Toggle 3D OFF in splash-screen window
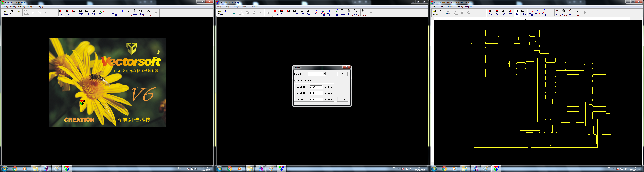This screenshot has width=644, height=172. click(x=18, y=12)
